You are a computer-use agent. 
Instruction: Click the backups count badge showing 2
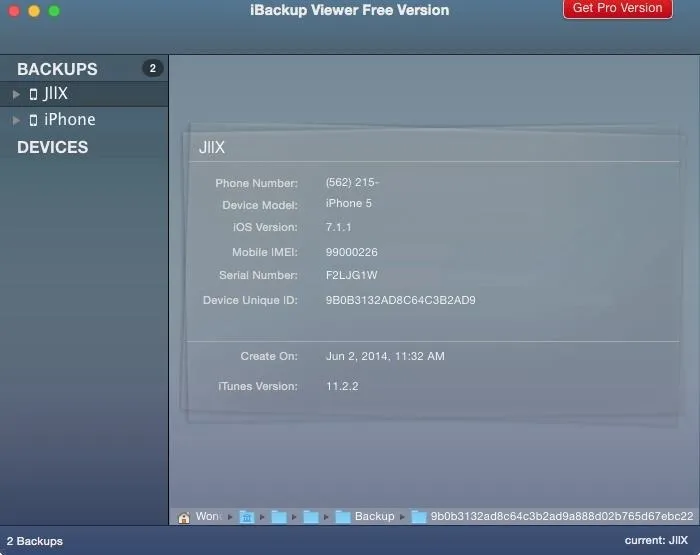pos(153,68)
